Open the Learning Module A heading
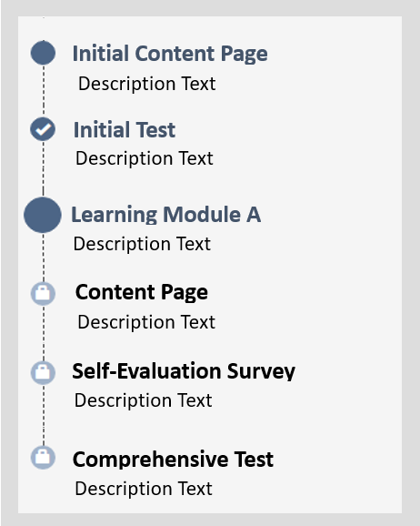The width and height of the screenshot is (420, 526). [x=166, y=215]
